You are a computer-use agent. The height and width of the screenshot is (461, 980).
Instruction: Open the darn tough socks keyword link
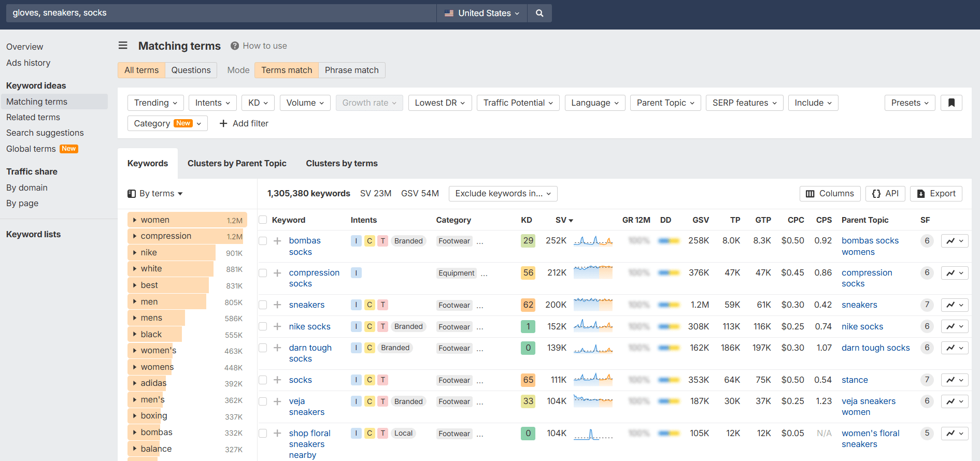tap(310, 353)
